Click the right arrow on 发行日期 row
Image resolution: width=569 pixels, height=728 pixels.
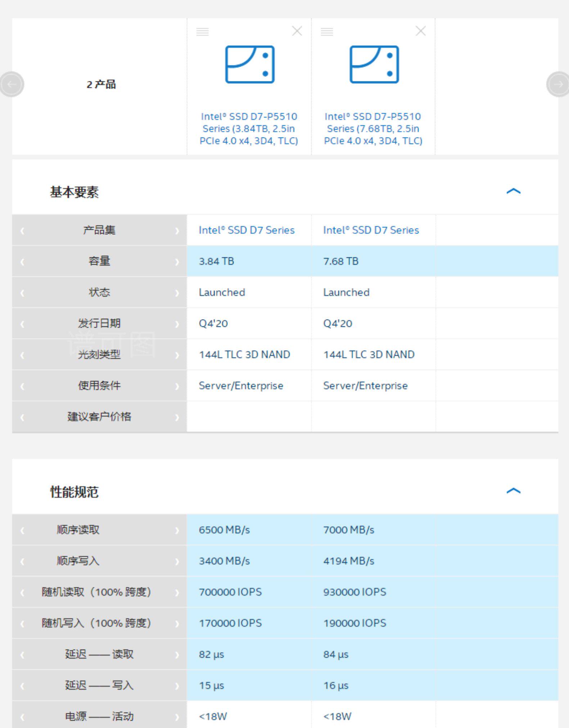pos(177,324)
